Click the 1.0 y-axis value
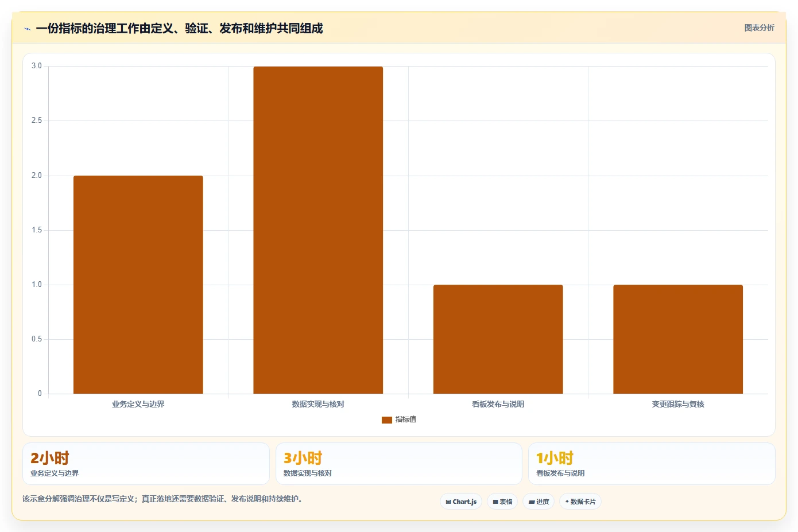Image resolution: width=798 pixels, height=532 pixels. pyautogui.click(x=37, y=285)
